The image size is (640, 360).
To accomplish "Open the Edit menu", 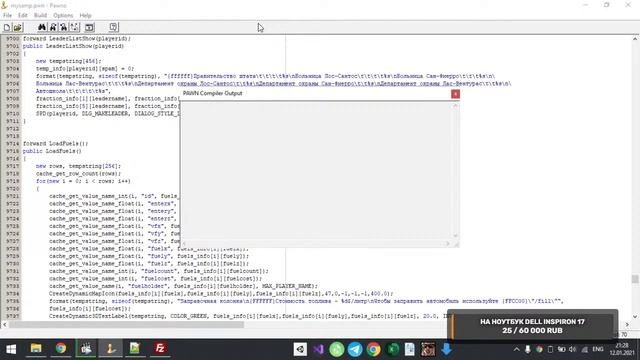I will [x=23, y=15].
